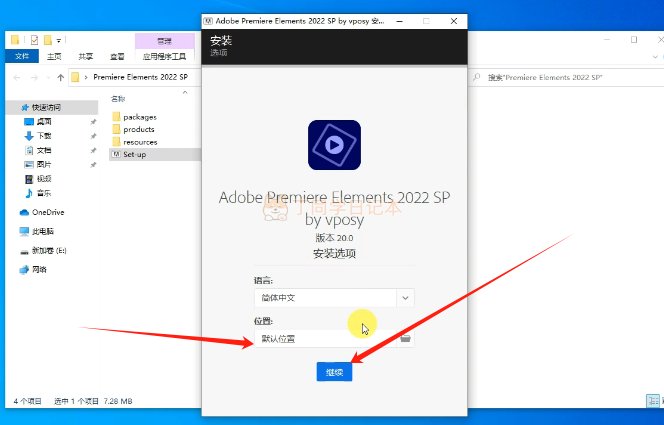Click the pin icon beside 下载
664x425 pixels.
coord(93,136)
